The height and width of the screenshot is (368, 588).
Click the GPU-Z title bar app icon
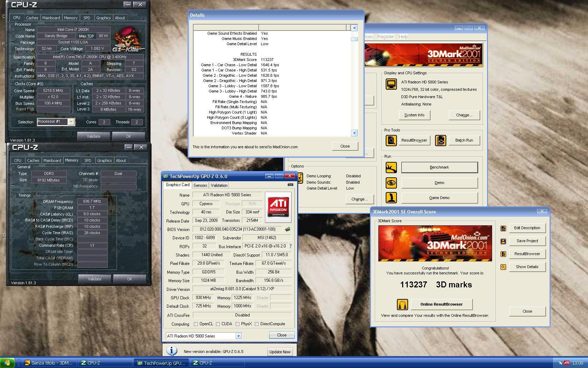click(x=166, y=176)
